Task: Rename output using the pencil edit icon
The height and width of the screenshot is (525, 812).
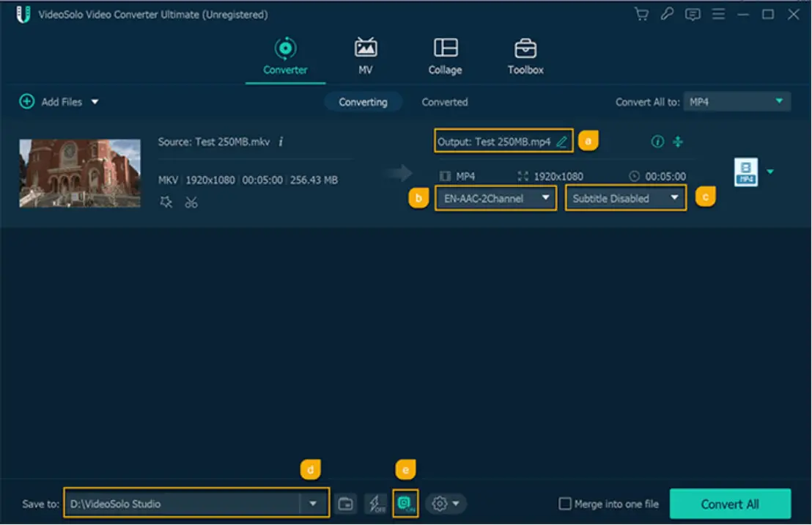Action: click(561, 142)
